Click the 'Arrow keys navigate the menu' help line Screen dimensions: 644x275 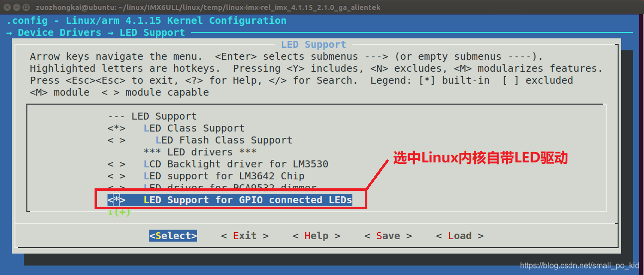(286, 56)
